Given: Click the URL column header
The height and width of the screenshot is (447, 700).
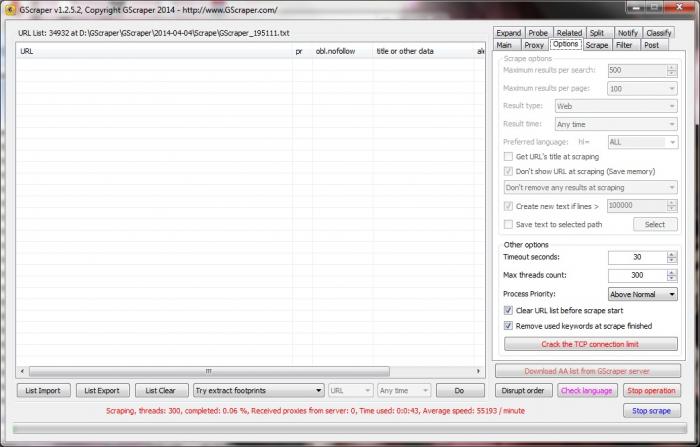Looking at the screenshot, I should (154, 51).
